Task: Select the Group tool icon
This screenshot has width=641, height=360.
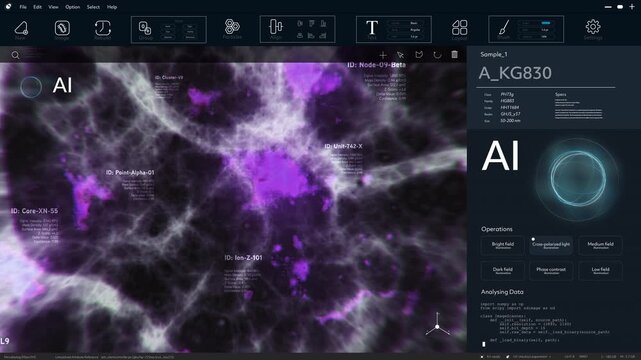Action: [x=145, y=28]
